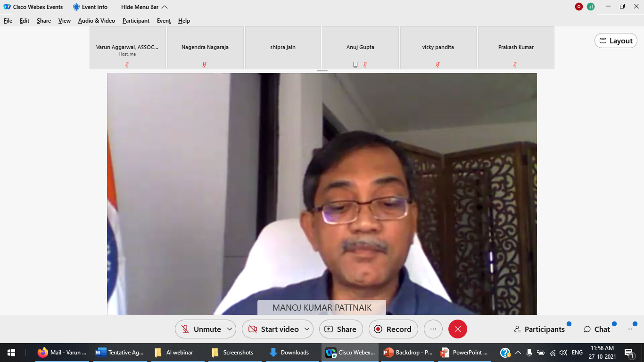The height and width of the screenshot is (362, 644).
Task: Open the more options ellipsis button
Action: pyautogui.click(x=433, y=329)
